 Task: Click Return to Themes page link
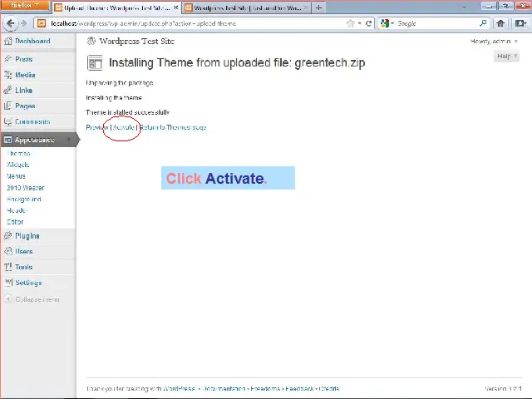coord(173,127)
